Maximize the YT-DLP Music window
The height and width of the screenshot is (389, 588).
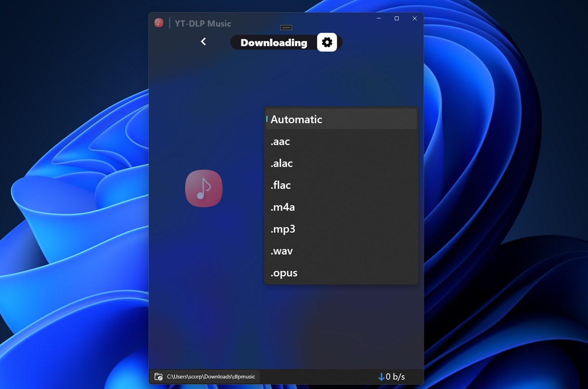[x=397, y=18]
